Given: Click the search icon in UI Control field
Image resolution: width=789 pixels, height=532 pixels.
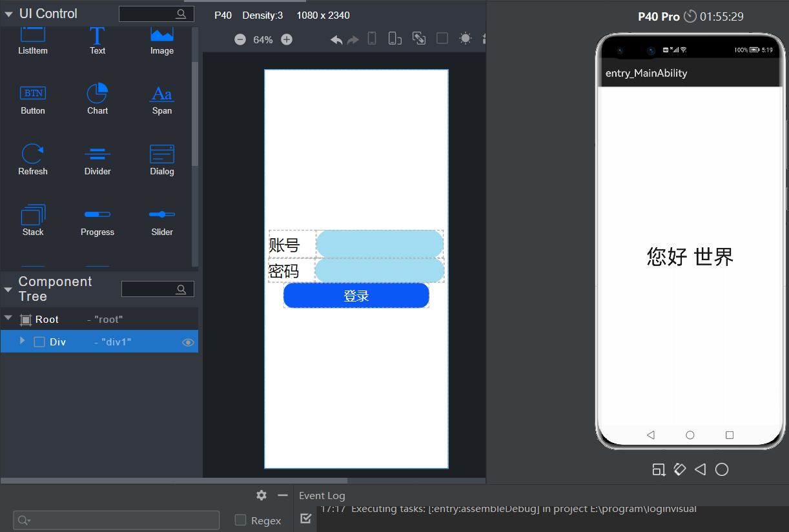Looking at the screenshot, I should tap(181, 14).
